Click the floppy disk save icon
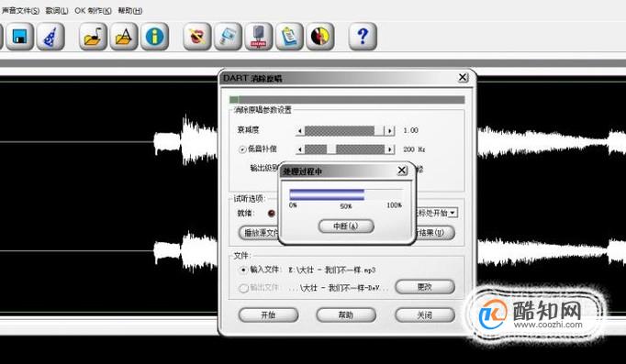The width and height of the screenshot is (626, 364). [x=19, y=37]
